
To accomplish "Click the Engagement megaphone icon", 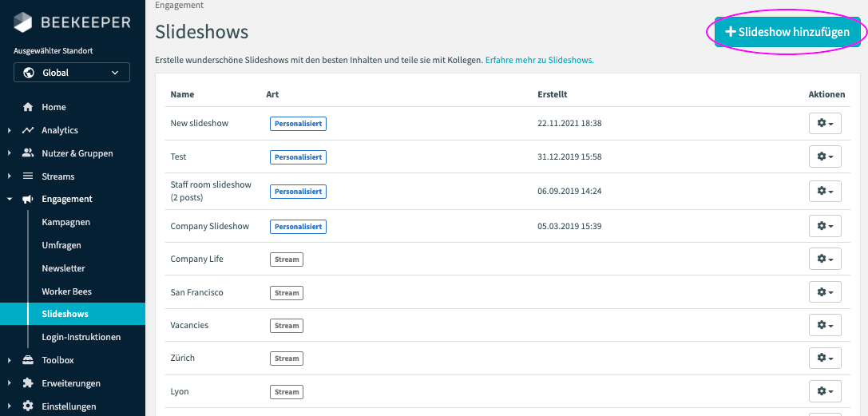I will point(28,200).
